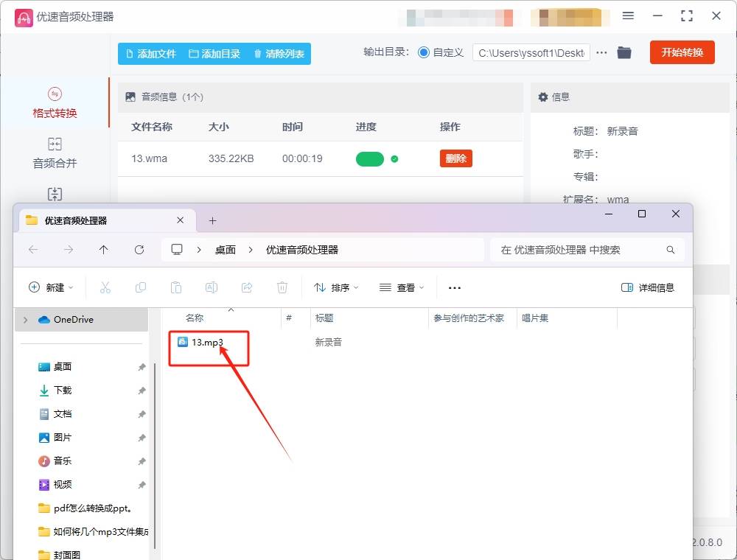Click 桌面 in the breadcrumb path
The image size is (737, 560).
click(225, 250)
